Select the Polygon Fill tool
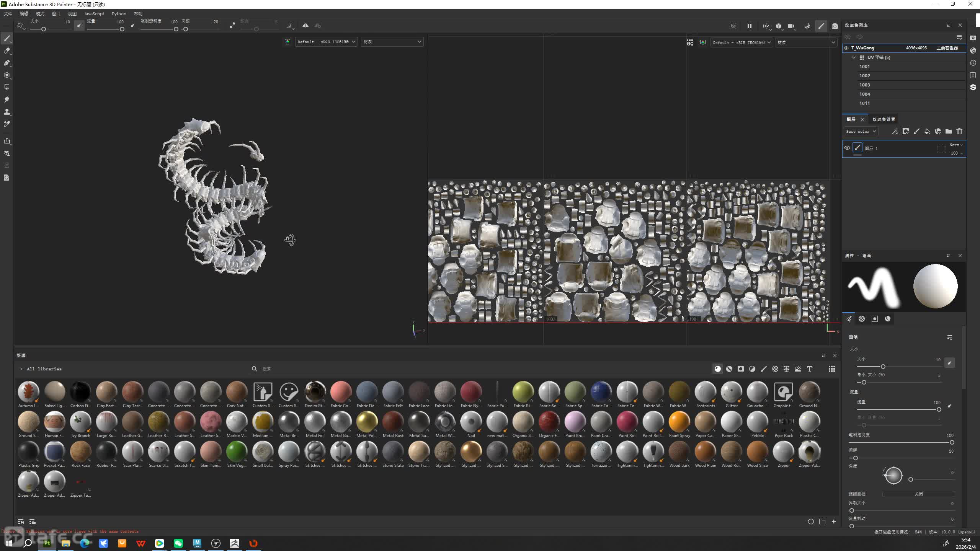 pos(7,87)
